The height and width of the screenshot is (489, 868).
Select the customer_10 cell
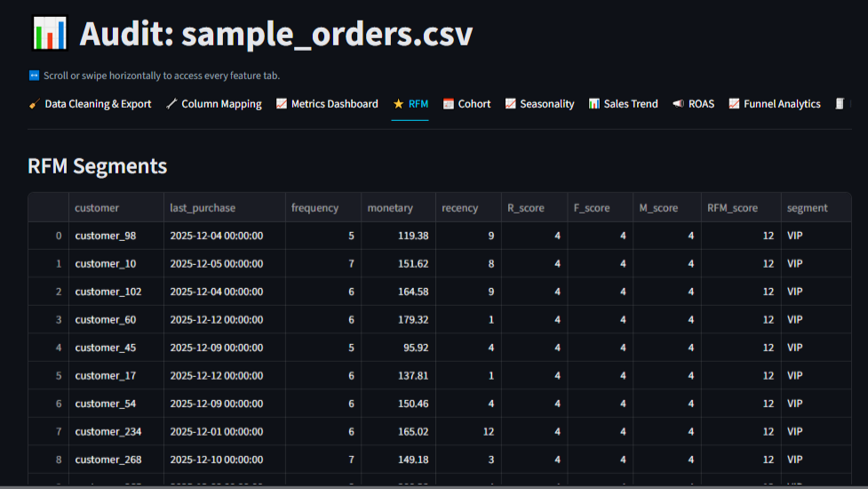(x=116, y=263)
